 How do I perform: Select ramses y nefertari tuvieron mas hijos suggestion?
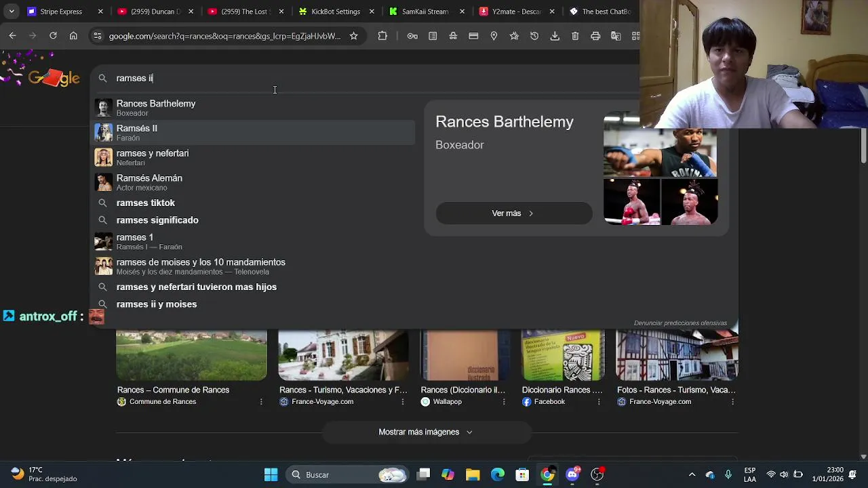[x=254, y=287]
